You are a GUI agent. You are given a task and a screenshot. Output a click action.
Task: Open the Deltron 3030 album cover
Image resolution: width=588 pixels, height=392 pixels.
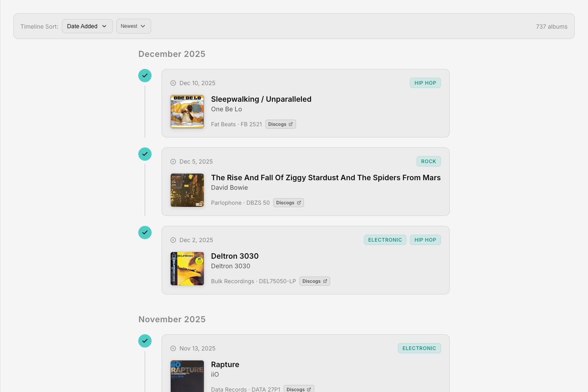click(x=187, y=269)
